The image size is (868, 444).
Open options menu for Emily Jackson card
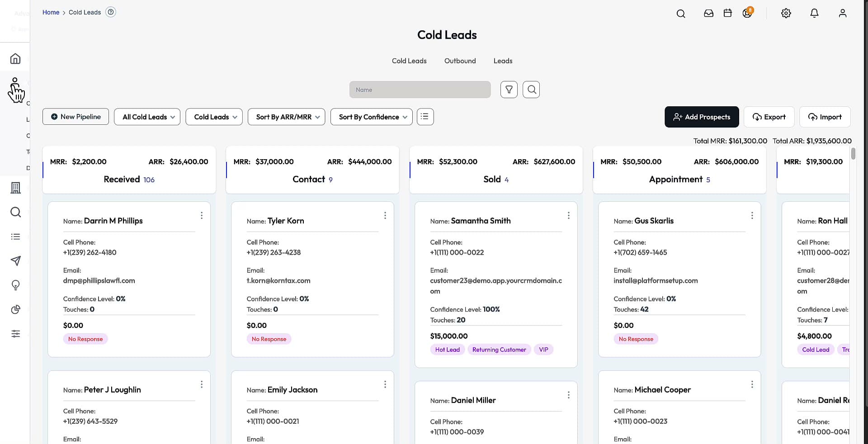pyautogui.click(x=385, y=384)
